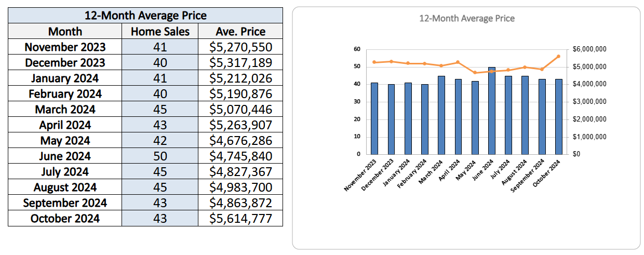Click the "$6,000,000" right axis label
Viewport: 644px width, 255px height.
coord(589,49)
